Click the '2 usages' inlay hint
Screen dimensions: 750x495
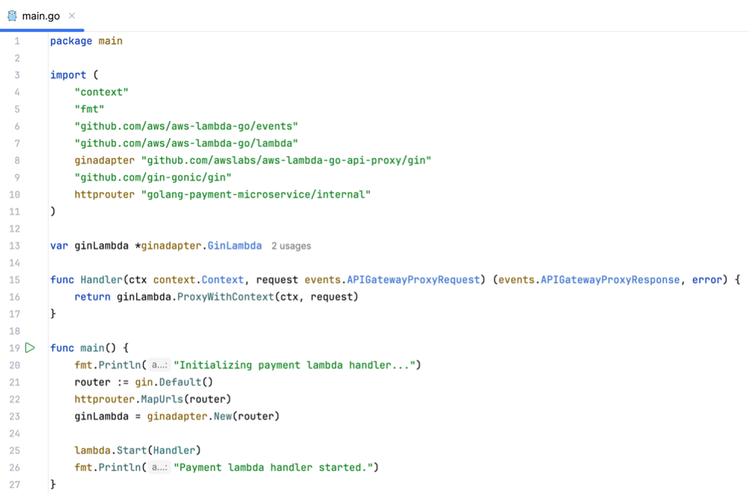pos(291,246)
